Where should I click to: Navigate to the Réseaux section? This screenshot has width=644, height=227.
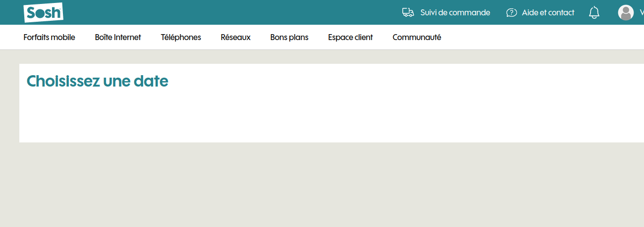pos(235,37)
